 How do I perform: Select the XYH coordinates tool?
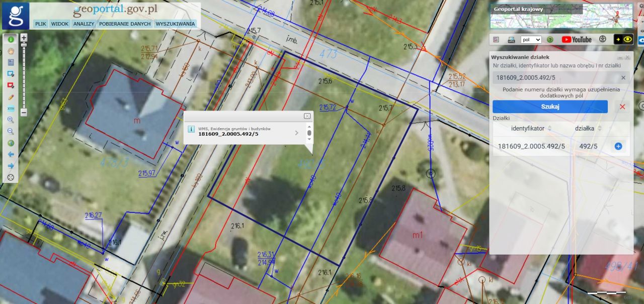point(11,109)
